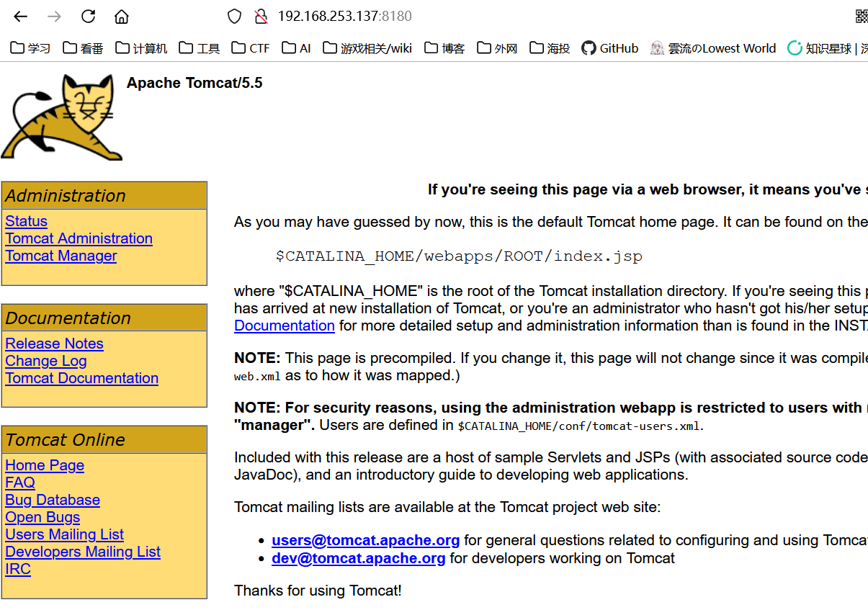Open the Open Bugs link
The height and width of the screenshot is (610, 868).
42,517
